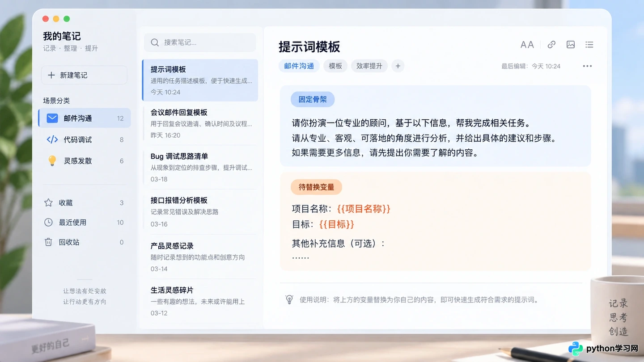The image size is (644, 362).
Task: Click the green window zoom button
Action: pyautogui.click(x=67, y=19)
